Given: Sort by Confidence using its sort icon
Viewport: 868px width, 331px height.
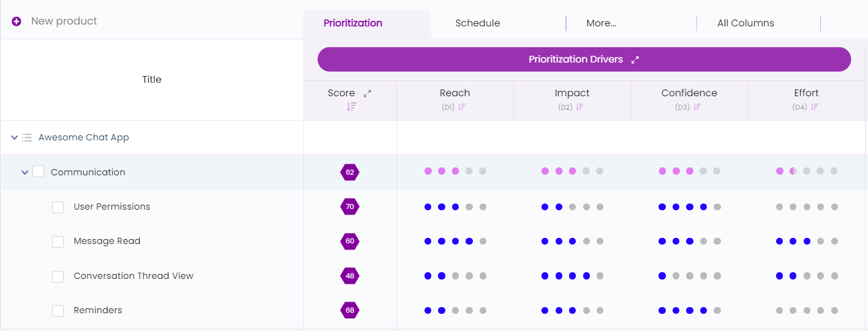Looking at the screenshot, I should (697, 107).
